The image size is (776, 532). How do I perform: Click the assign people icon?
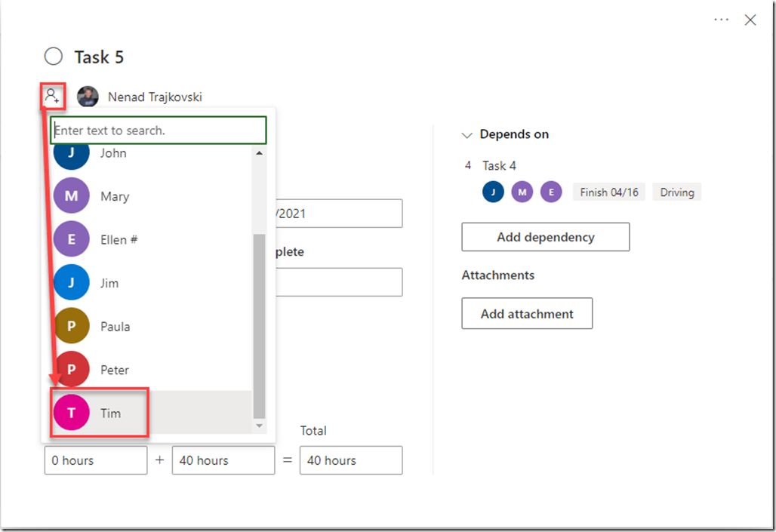pos(52,96)
